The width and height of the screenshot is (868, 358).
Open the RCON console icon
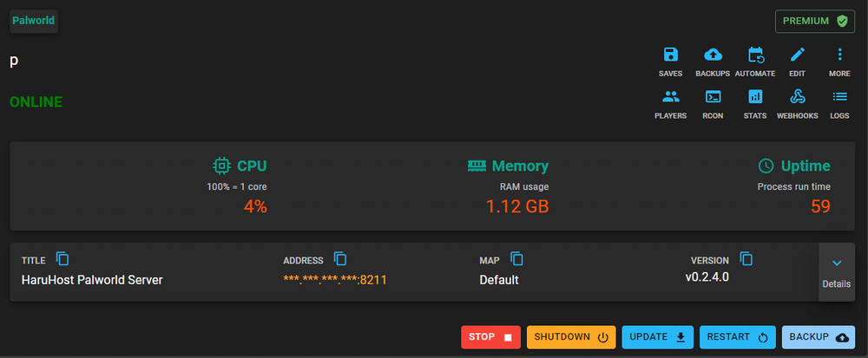click(x=713, y=97)
